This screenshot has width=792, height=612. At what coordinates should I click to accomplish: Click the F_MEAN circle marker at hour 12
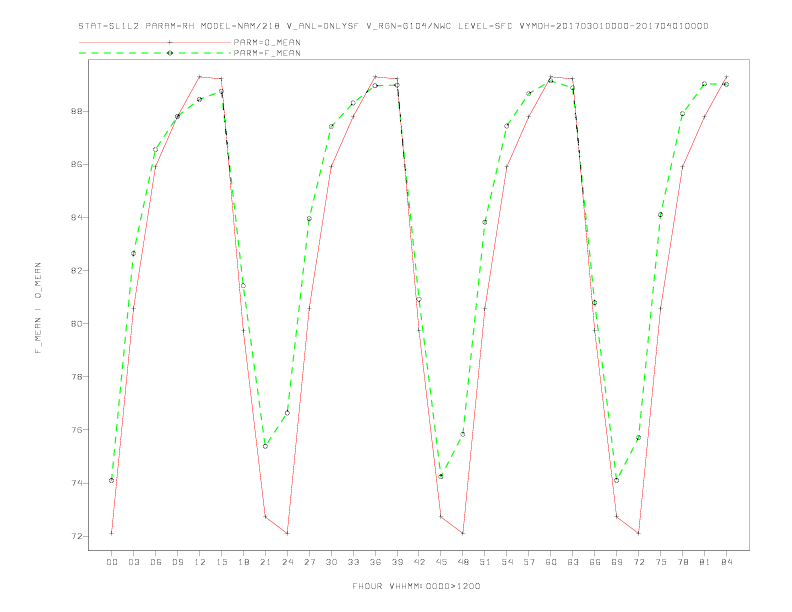click(x=200, y=99)
